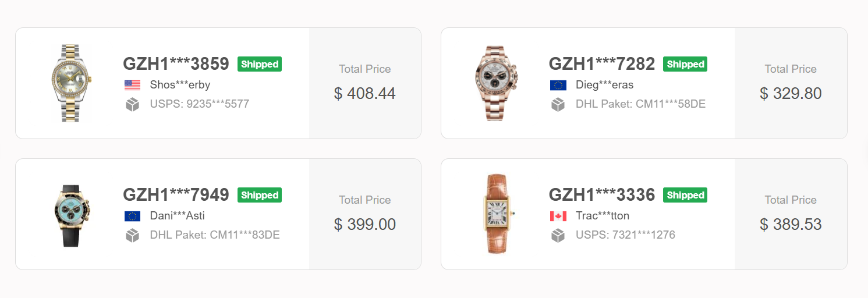Click the Shipped badge on order GZH1***3859

pyautogui.click(x=259, y=64)
